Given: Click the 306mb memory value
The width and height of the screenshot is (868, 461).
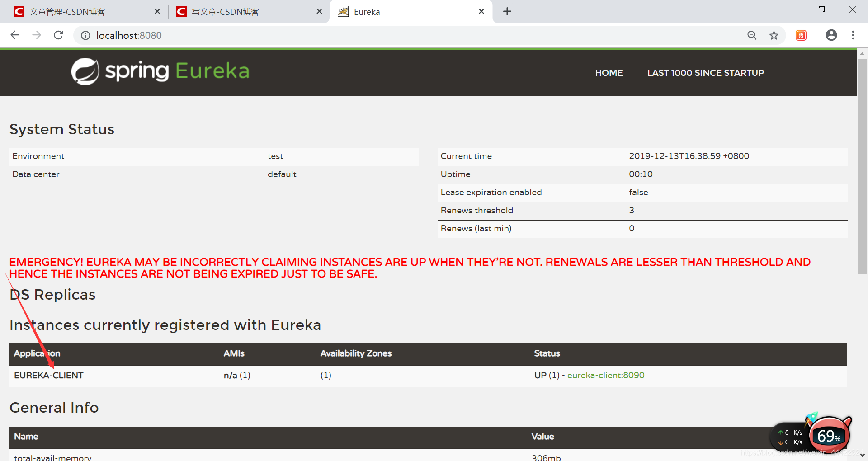Looking at the screenshot, I should (546, 457).
